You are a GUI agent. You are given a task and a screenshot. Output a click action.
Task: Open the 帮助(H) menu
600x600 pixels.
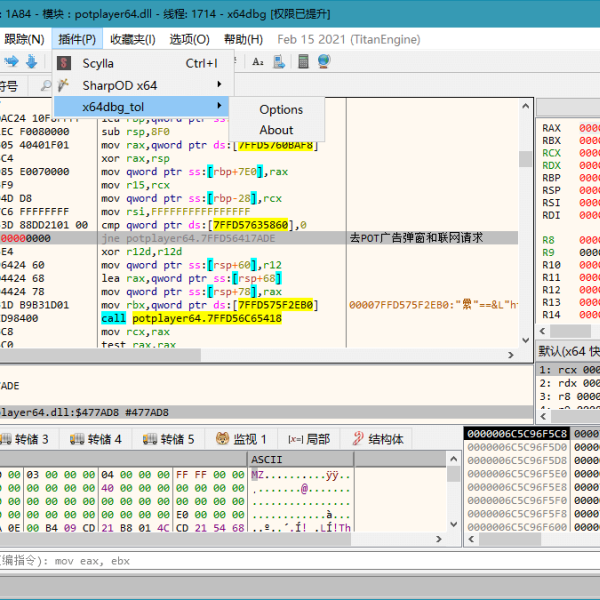pos(243,39)
